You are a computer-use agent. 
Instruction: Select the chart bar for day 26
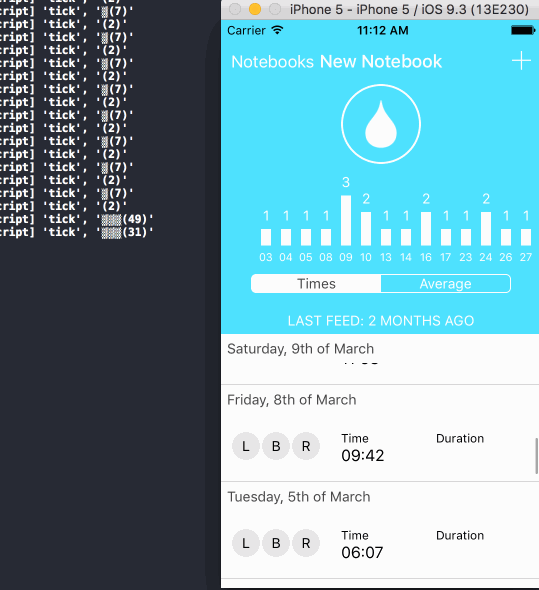(506, 237)
